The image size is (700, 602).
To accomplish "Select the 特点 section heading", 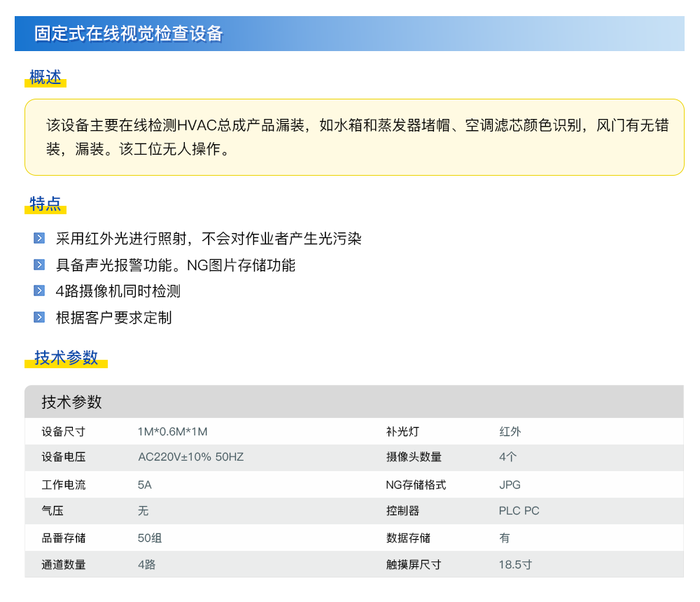I will 45,204.
